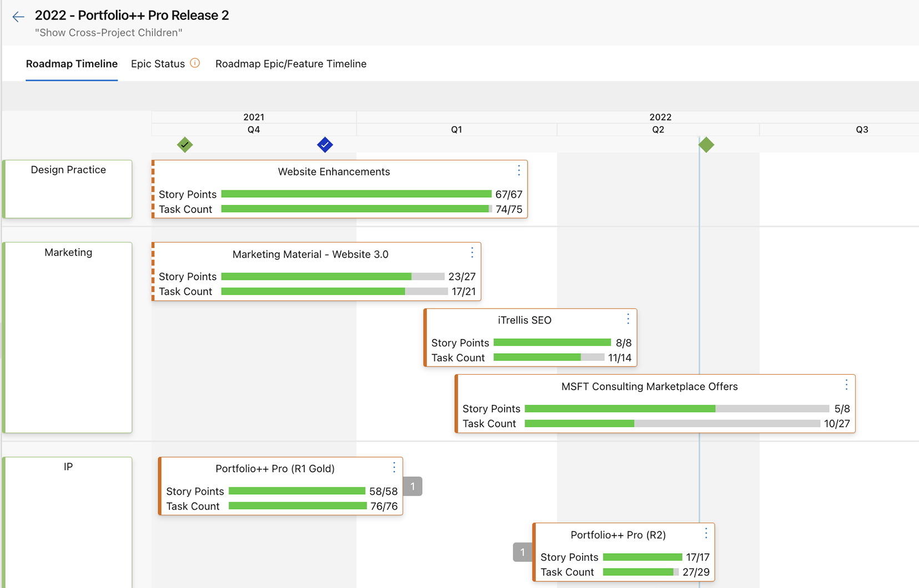Open Portfolio++ Pro (R2) three-dot menu
Image resolution: width=919 pixels, height=588 pixels.
coord(706,533)
